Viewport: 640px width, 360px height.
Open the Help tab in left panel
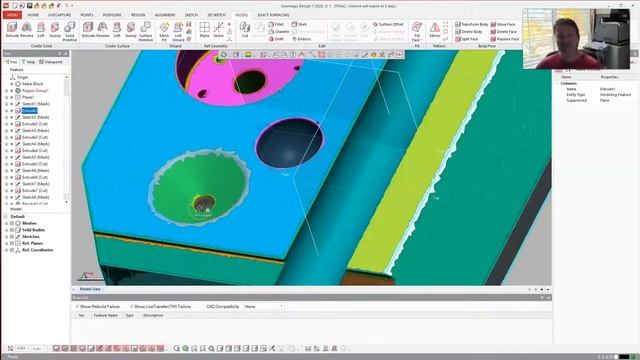coord(29,62)
